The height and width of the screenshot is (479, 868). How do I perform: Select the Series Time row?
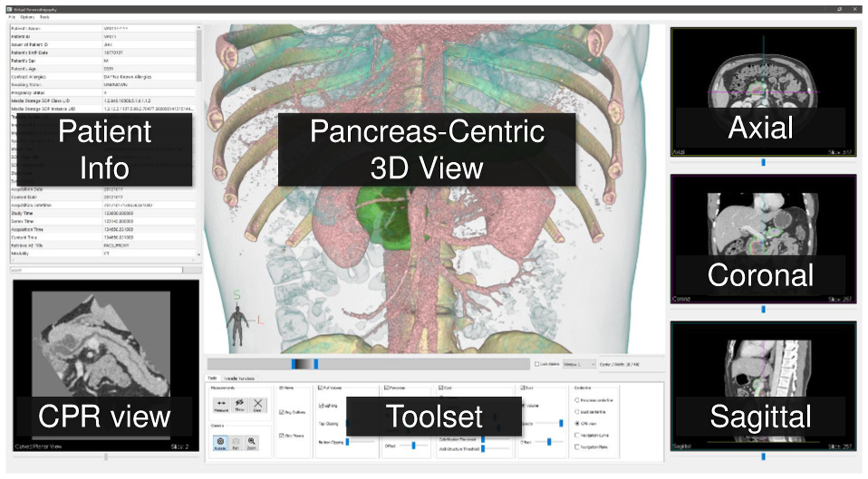pos(103,221)
